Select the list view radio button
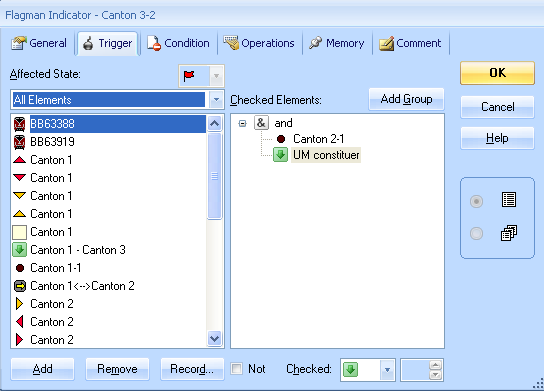The image size is (544, 391). (476, 201)
